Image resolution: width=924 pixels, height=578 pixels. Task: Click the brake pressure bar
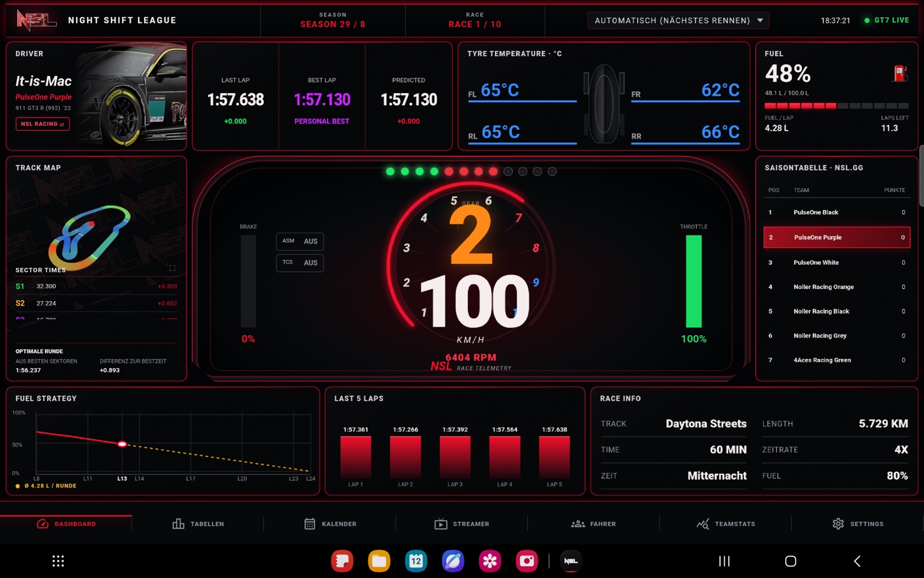tap(248, 281)
